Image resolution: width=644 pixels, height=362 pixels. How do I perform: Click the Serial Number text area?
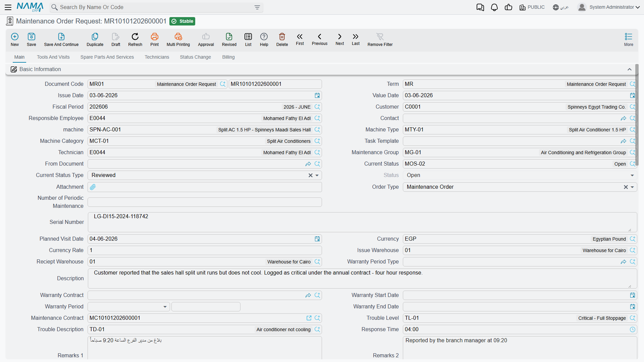[x=362, y=222]
